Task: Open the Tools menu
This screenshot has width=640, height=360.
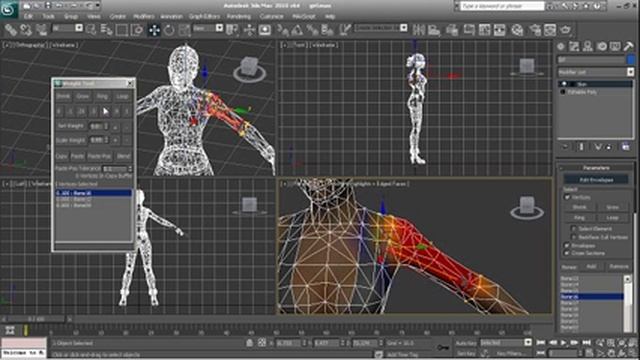Action: click(48, 17)
